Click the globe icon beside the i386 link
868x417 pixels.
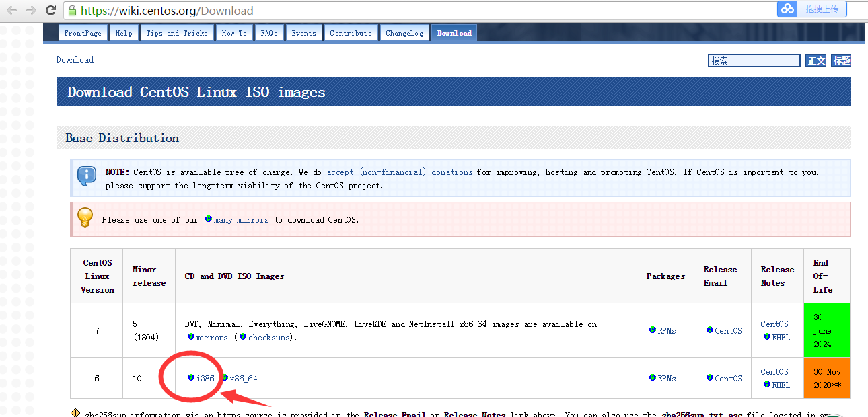[191, 377]
